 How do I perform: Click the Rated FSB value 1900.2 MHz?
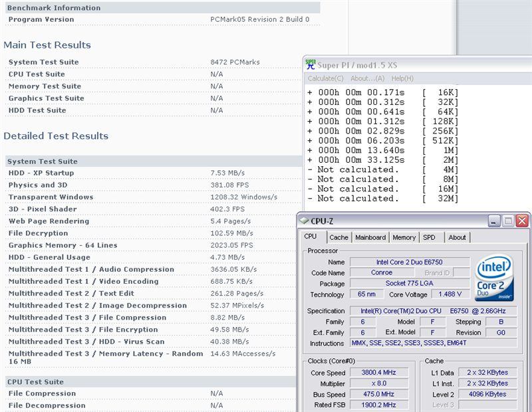378,405
